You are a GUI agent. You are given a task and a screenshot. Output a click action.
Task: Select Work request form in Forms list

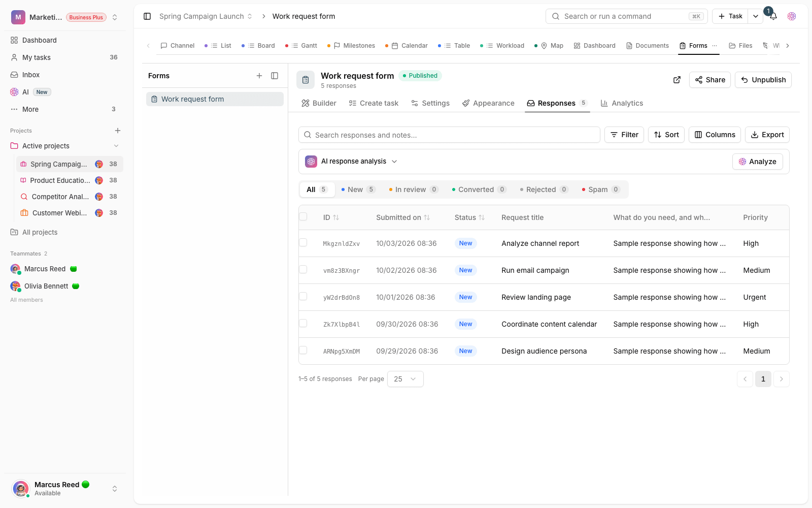click(215, 99)
